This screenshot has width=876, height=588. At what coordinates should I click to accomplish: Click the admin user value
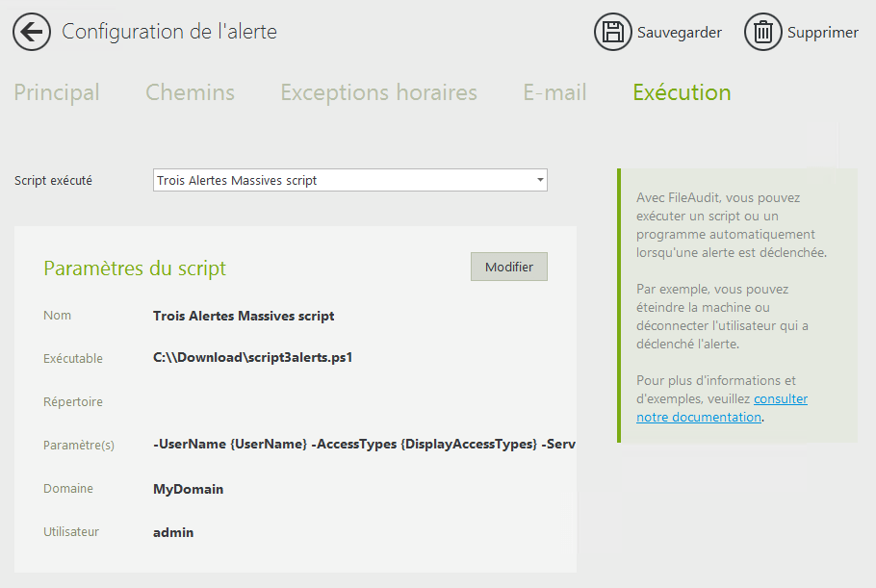click(173, 532)
